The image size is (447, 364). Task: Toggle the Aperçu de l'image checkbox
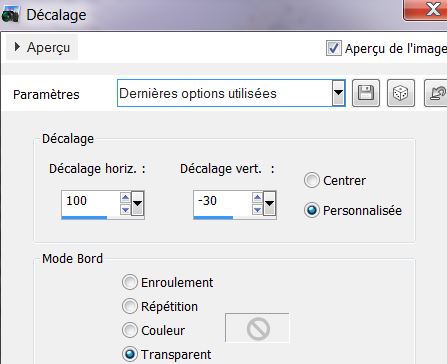[334, 48]
